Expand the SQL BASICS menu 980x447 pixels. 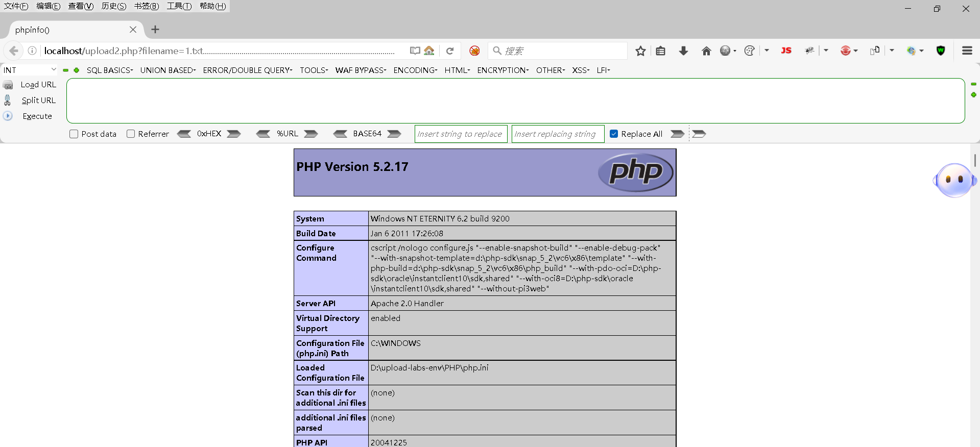(x=110, y=70)
